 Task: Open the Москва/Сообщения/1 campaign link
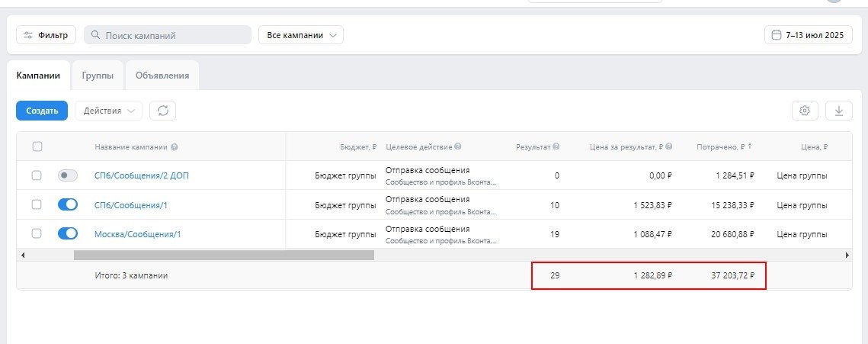click(137, 234)
